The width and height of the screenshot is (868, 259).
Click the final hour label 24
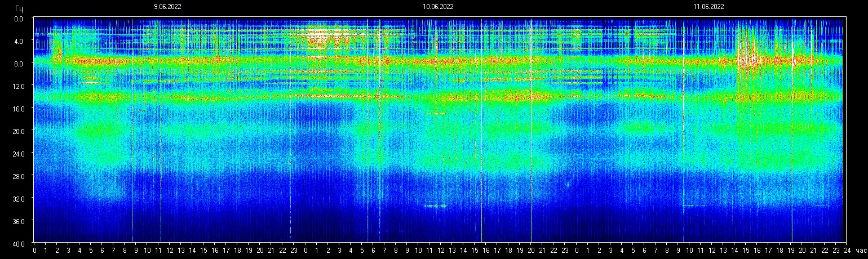tap(847, 250)
